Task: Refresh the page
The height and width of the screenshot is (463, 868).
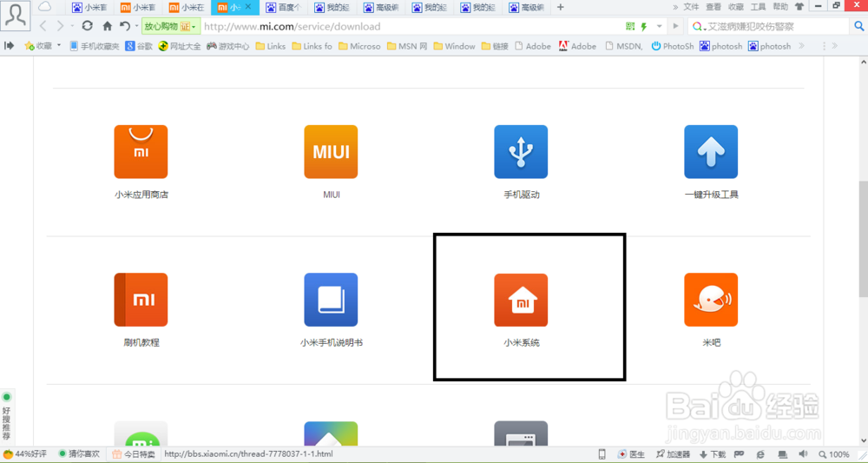Action: pyautogui.click(x=87, y=26)
